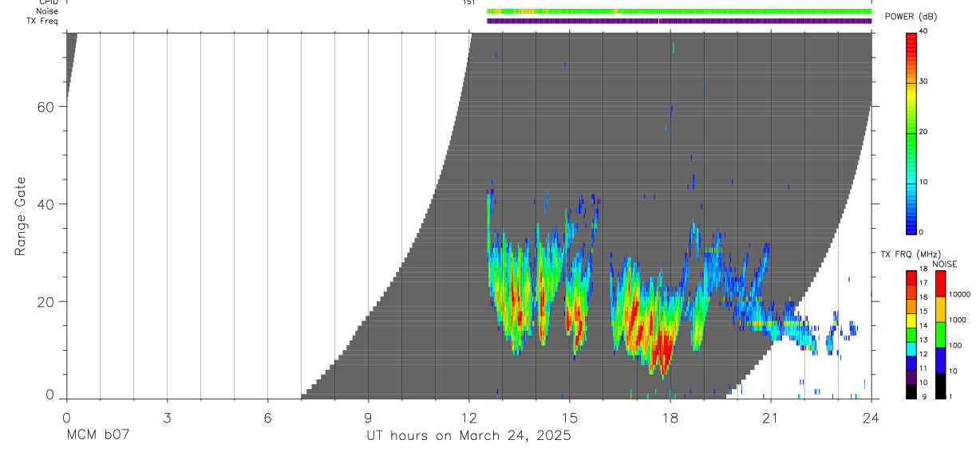Click the green Noise strip above the plot
Image resolution: width=980 pixels, height=452 pixels.
pos(679,11)
